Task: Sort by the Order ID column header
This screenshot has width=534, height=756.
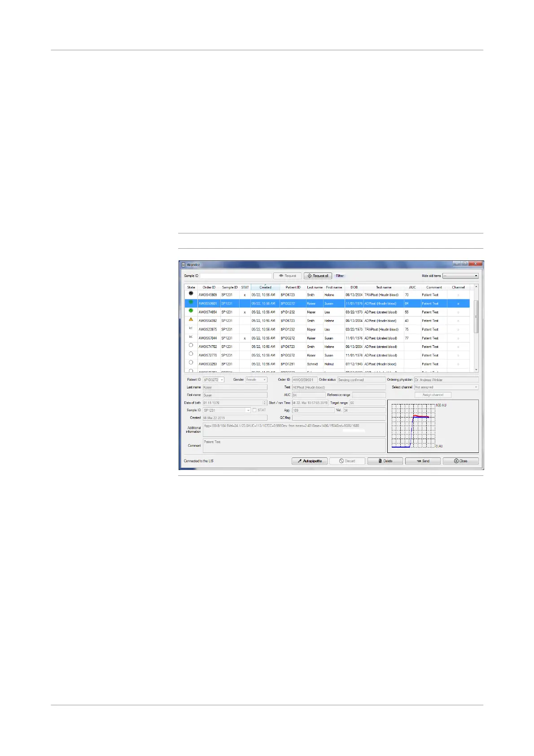Action: (x=209, y=287)
